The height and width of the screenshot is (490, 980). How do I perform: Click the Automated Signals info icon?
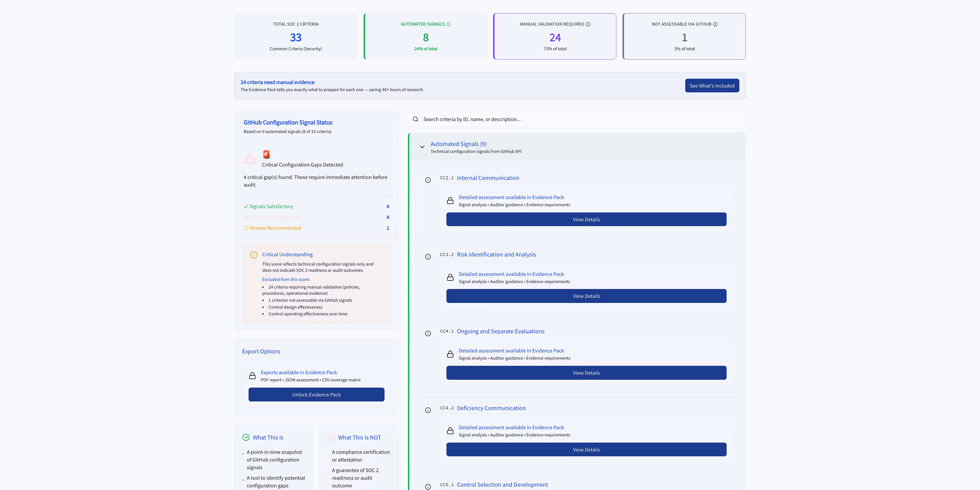tap(449, 24)
